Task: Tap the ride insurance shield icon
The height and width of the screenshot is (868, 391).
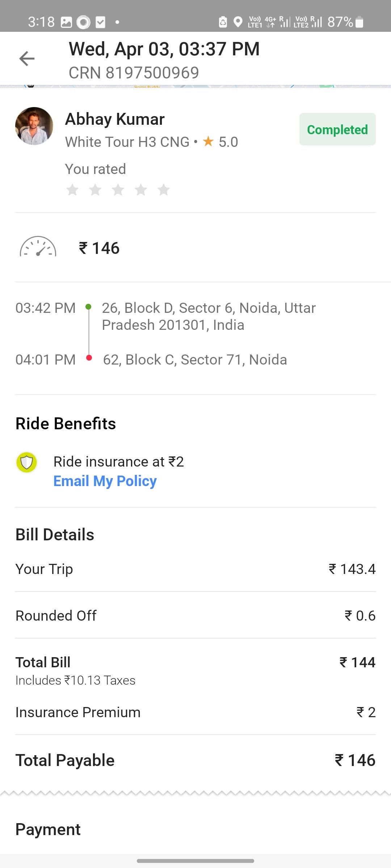Action: [x=27, y=462]
